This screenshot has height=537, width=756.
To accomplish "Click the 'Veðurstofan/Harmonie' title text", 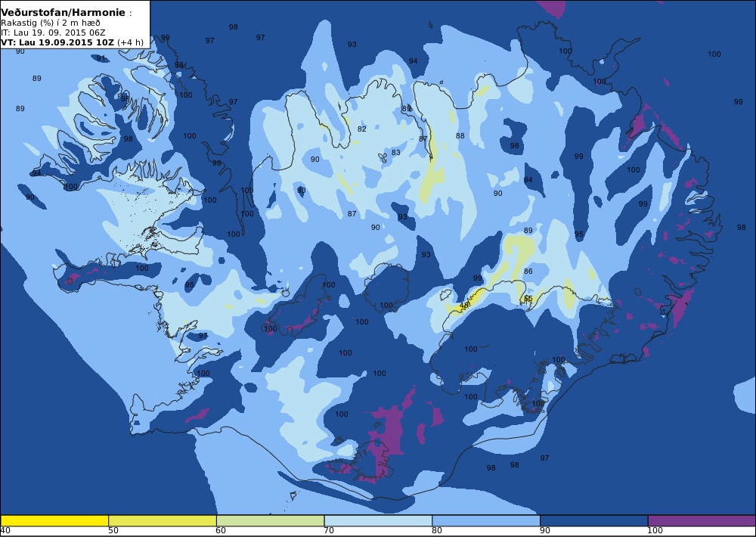I will pos(63,13).
